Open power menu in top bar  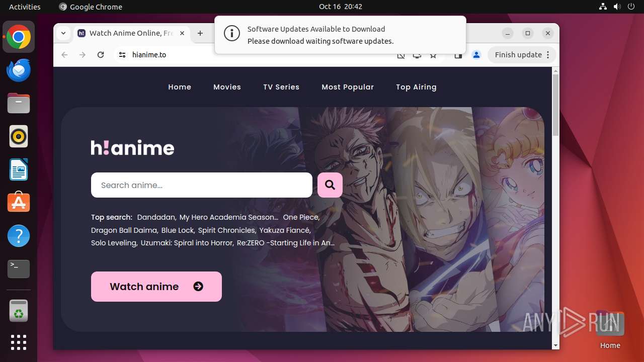631,7
